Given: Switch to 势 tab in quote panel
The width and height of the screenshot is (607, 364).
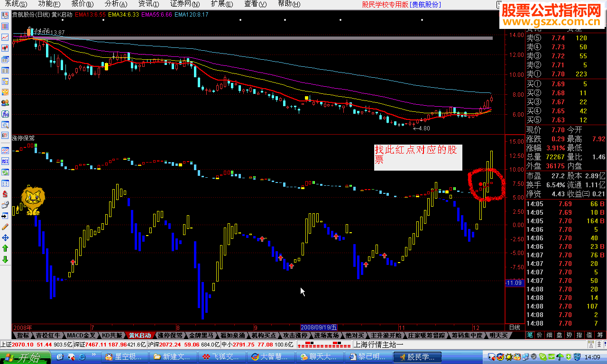Looking at the screenshot, I should 568,335.
